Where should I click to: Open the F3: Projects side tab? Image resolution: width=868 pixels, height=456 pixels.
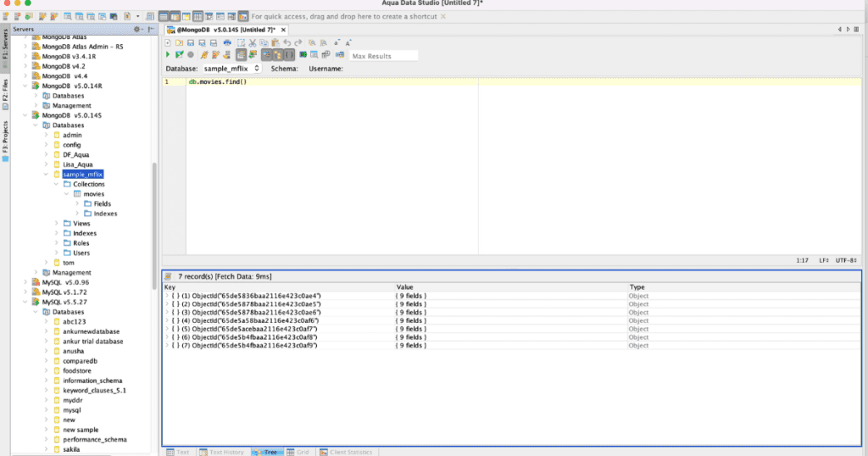(5, 141)
